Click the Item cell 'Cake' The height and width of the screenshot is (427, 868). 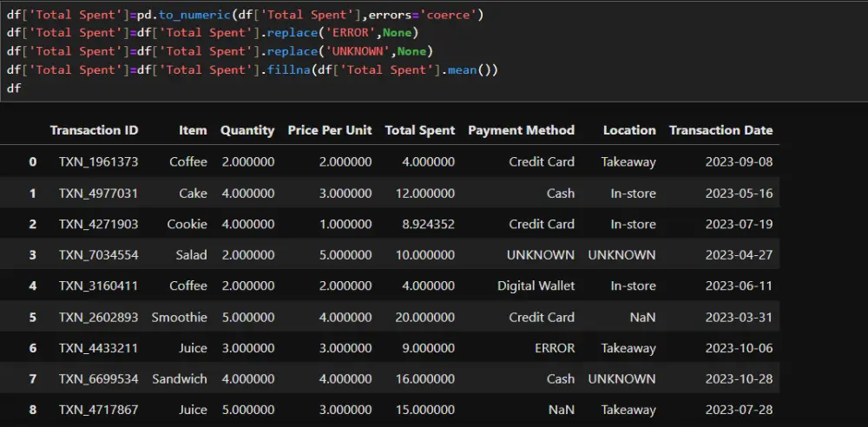pyautogui.click(x=194, y=193)
